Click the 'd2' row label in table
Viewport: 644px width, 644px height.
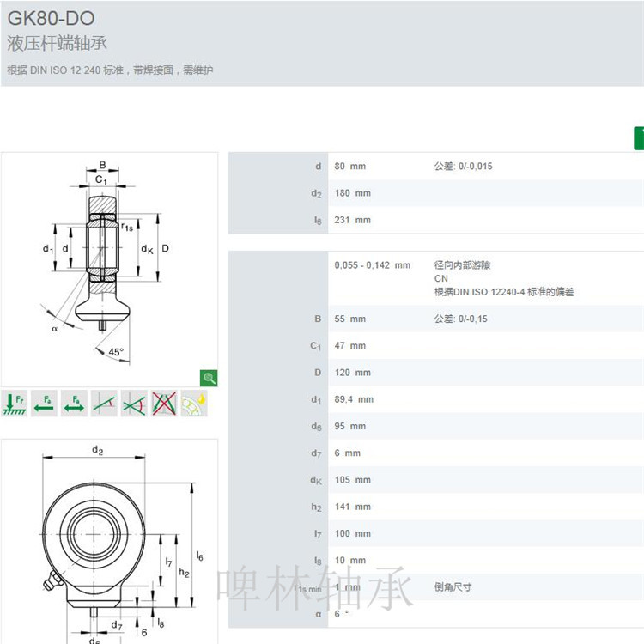pos(316,193)
